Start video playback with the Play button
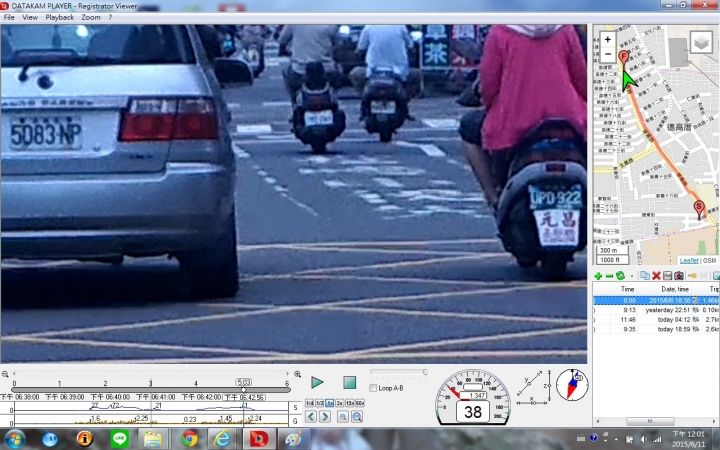 (x=317, y=382)
